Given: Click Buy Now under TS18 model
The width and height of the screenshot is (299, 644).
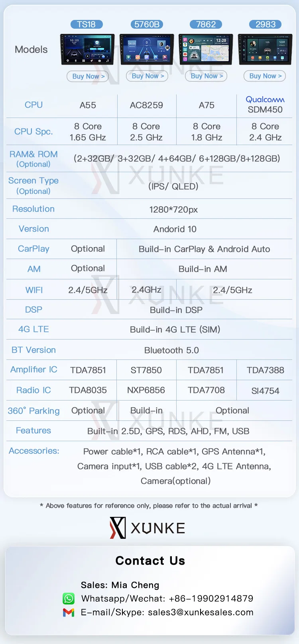Looking at the screenshot, I should coord(88,76).
